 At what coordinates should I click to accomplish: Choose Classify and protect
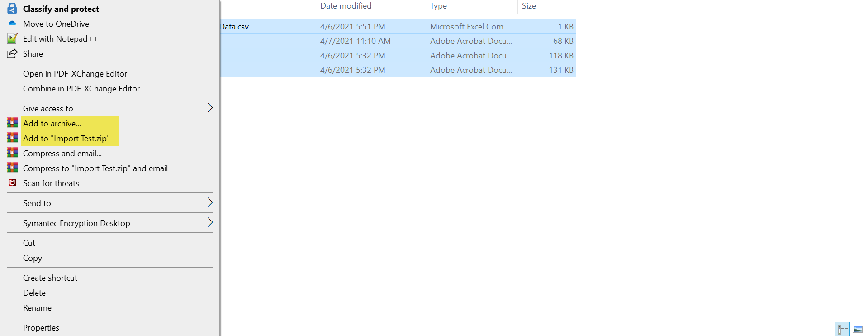61,9
